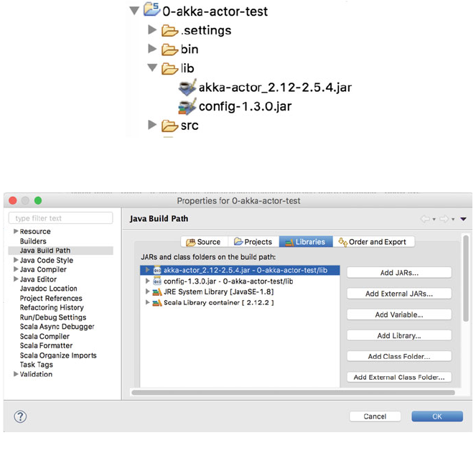Select the Libraries tab
The image size is (476, 458).
coord(306,242)
